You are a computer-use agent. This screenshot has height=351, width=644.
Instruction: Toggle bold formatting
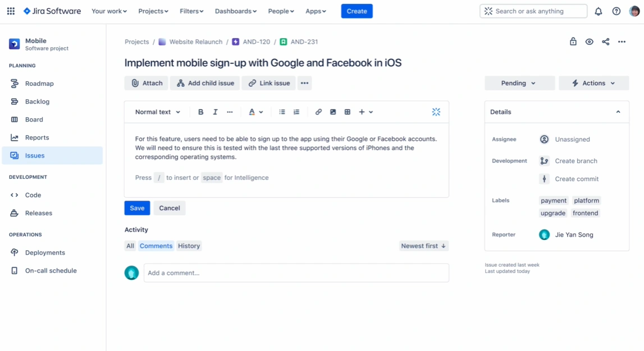pos(200,112)
